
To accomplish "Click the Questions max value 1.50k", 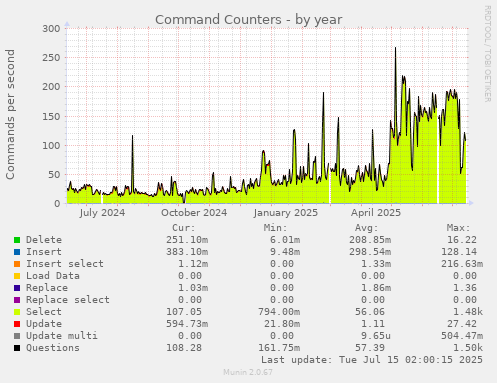I will (x=468, y=348).
